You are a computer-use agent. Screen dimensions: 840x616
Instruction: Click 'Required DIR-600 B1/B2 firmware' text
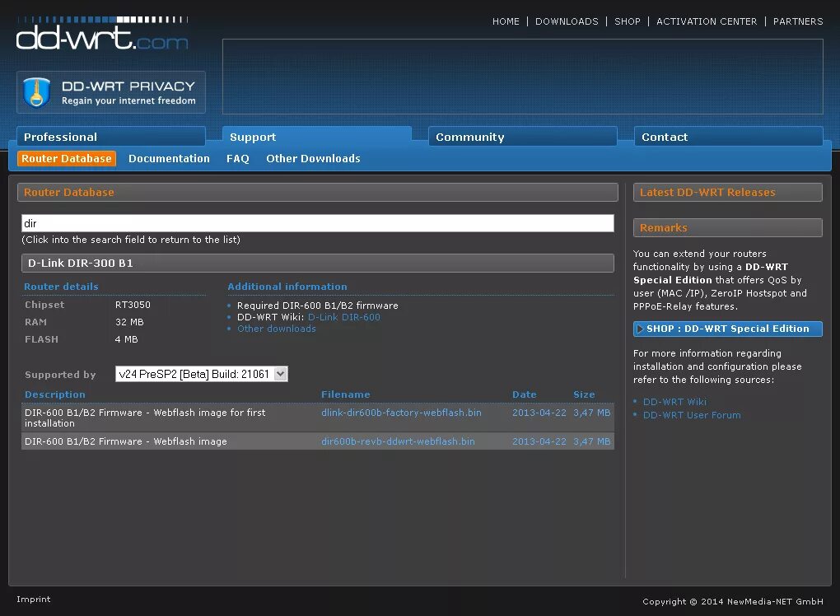point(318,306)
